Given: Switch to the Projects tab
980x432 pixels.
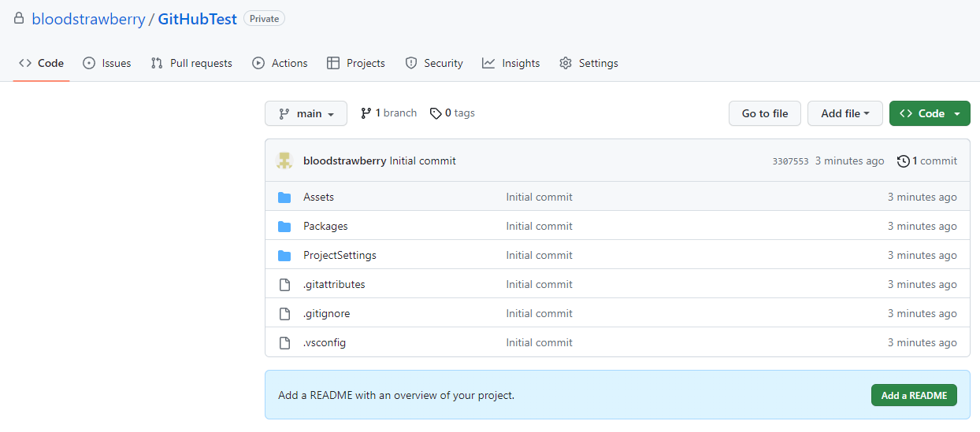Looking at the screenshot, I should click(x=356, y=63).
